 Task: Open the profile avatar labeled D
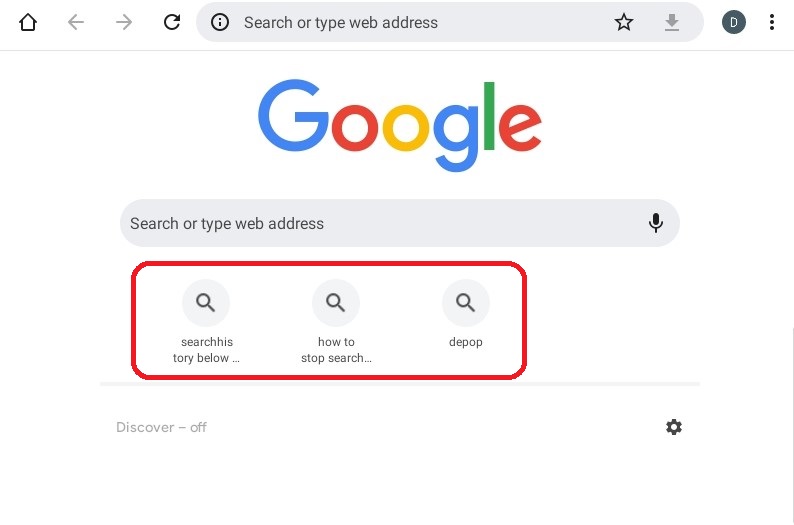pos(734,22)
